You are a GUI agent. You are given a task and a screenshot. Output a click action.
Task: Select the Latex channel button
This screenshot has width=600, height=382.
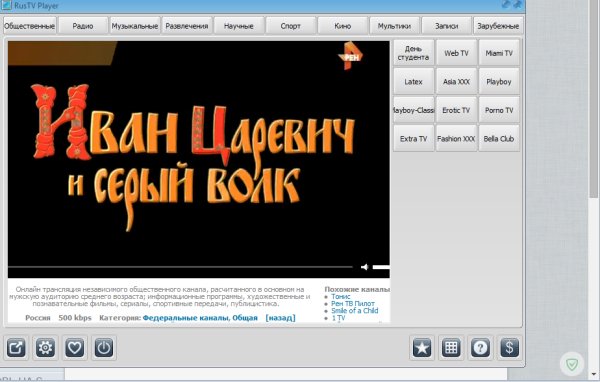414,82
